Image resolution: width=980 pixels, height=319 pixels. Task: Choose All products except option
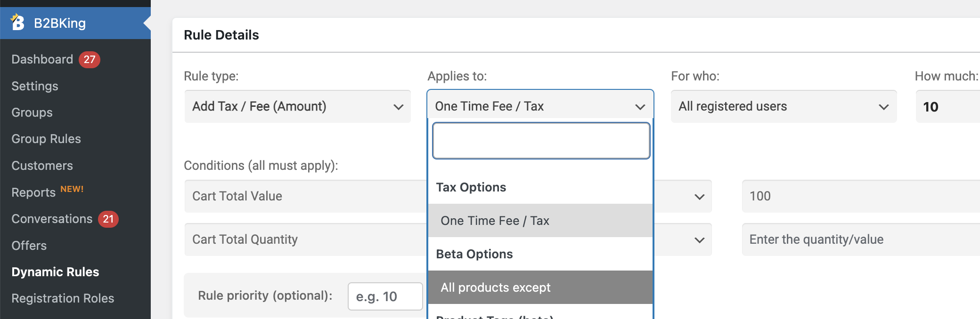point(540,287)
